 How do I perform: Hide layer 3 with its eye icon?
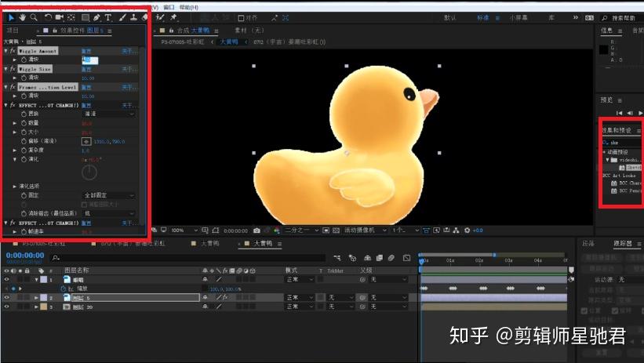click(x=6, y=307)
